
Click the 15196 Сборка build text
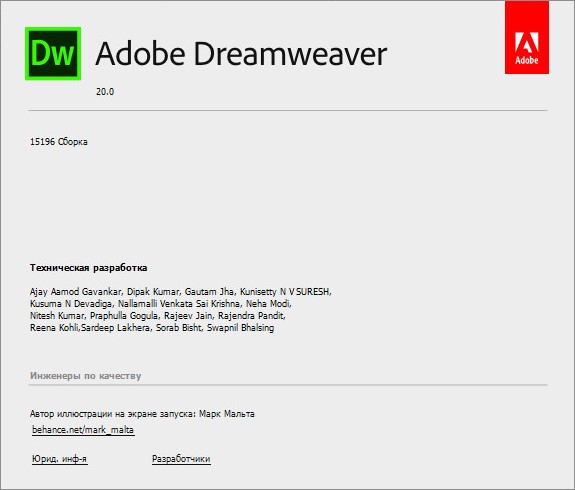pyautogui.click(x=59, y=142)
